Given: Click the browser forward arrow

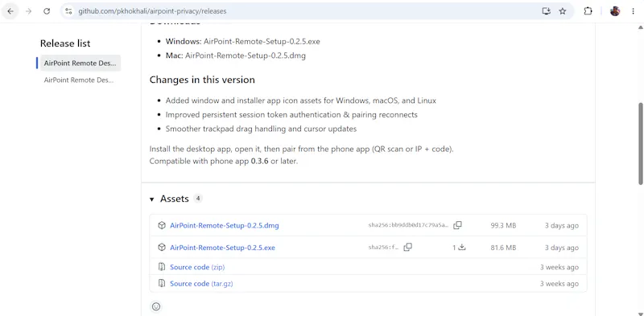Looking at the screenshot, I should coord(28,11).
